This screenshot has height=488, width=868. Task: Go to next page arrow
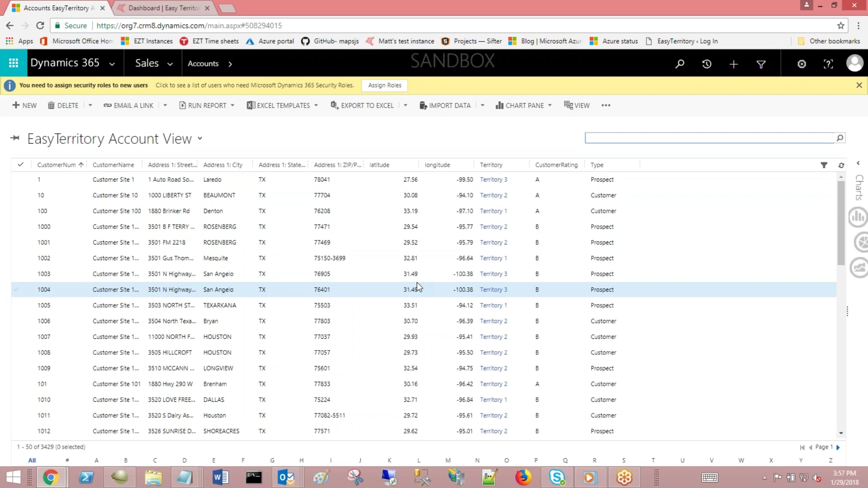point(838,447)
